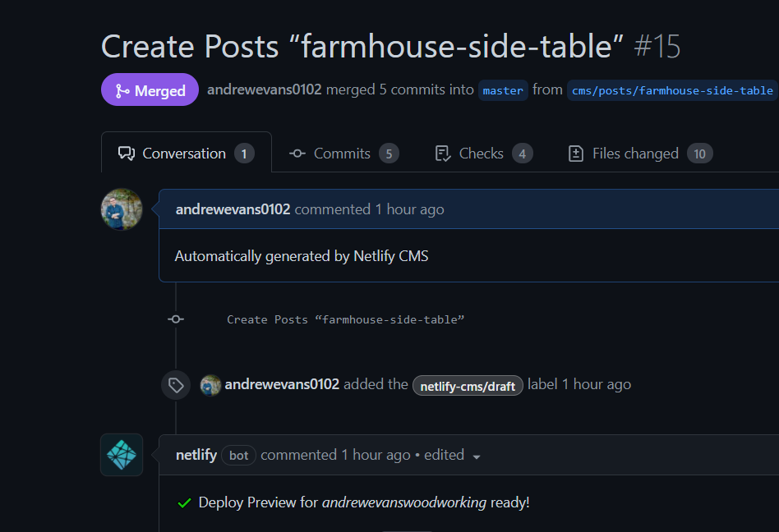779x532 pixels.
Task: Click andrewevans0102's profile avatar
Action: point(121,209)
